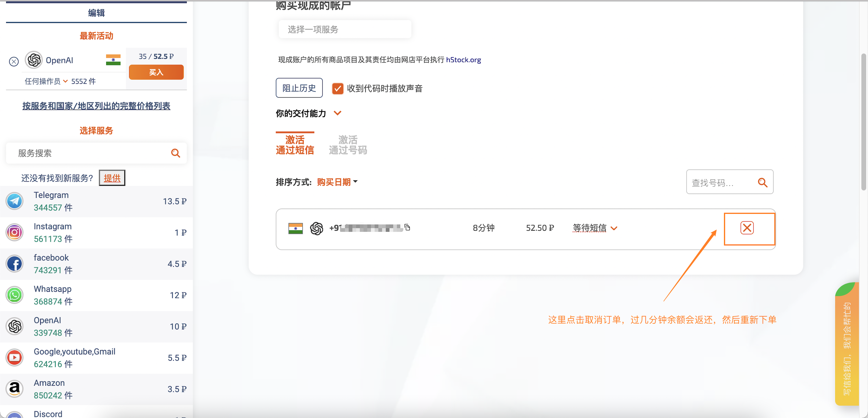Click the Whatsapp icon in service list

[15, 295]
